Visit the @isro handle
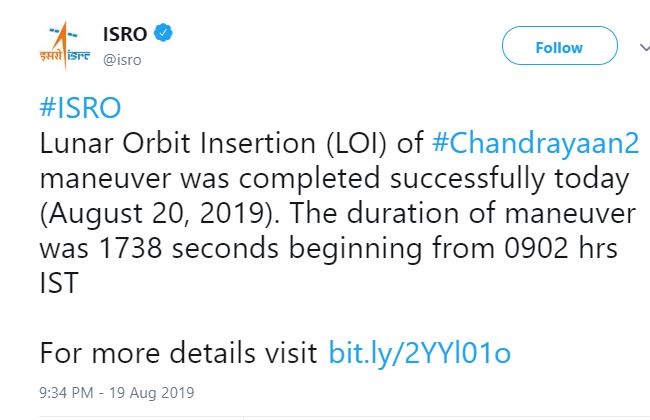 (122, 60)
